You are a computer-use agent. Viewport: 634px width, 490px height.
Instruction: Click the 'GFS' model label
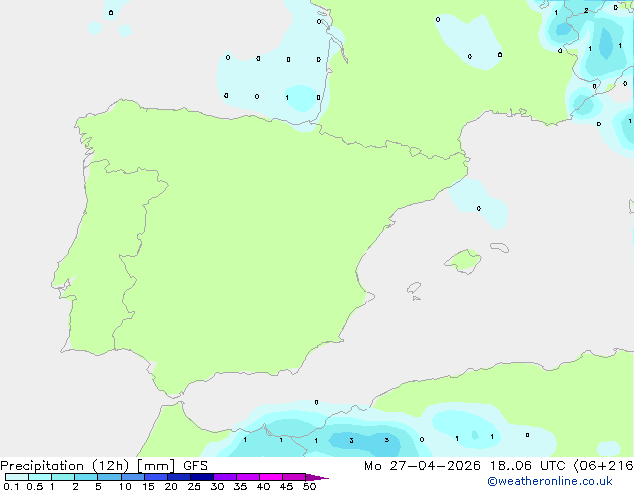[x=195, y=466]
